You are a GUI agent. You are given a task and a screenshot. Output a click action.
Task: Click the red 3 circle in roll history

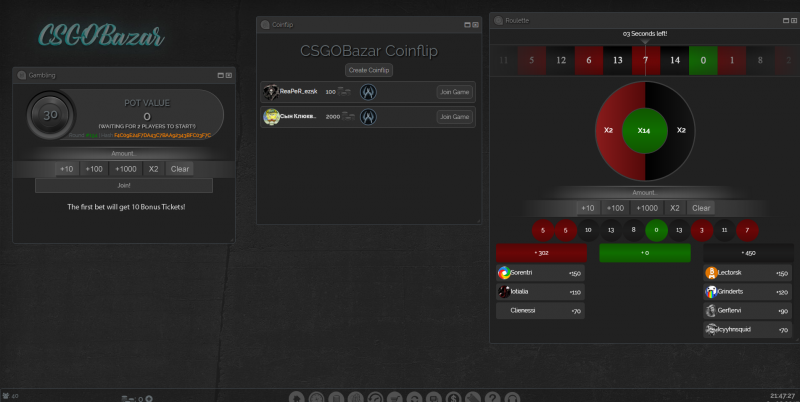702,230
